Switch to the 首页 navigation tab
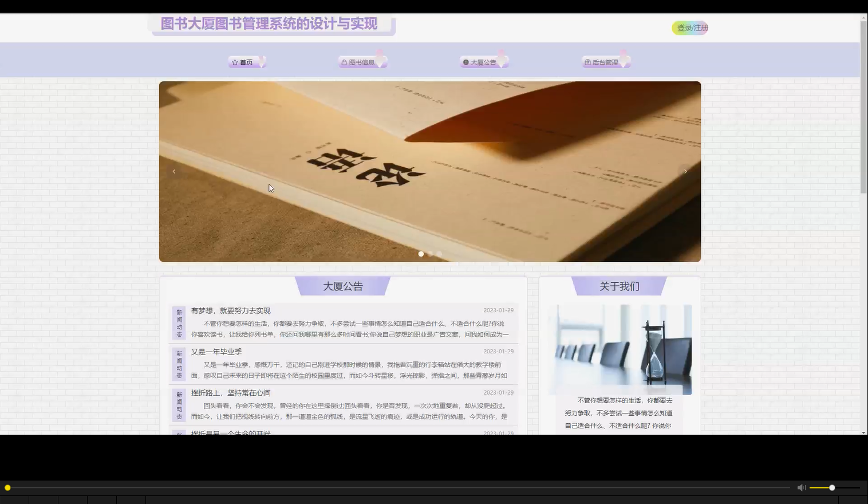This screenshot has width=868, height=504. coord(246,62)
